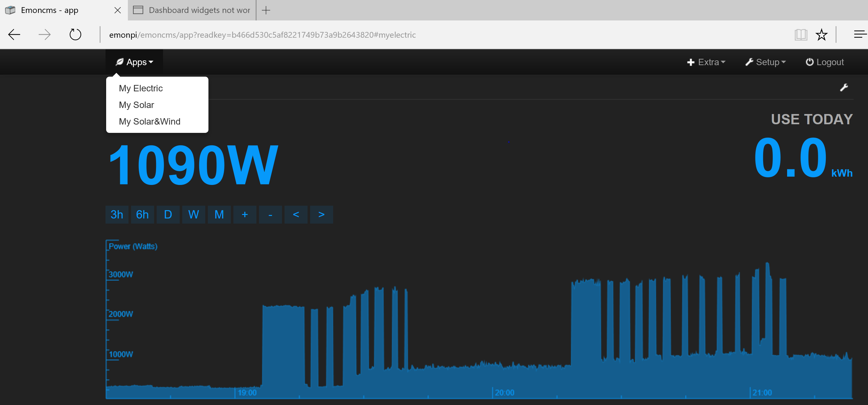868x405 pixels.
Task: Switch graph to Week view (W)
Action: pos(193,214)
